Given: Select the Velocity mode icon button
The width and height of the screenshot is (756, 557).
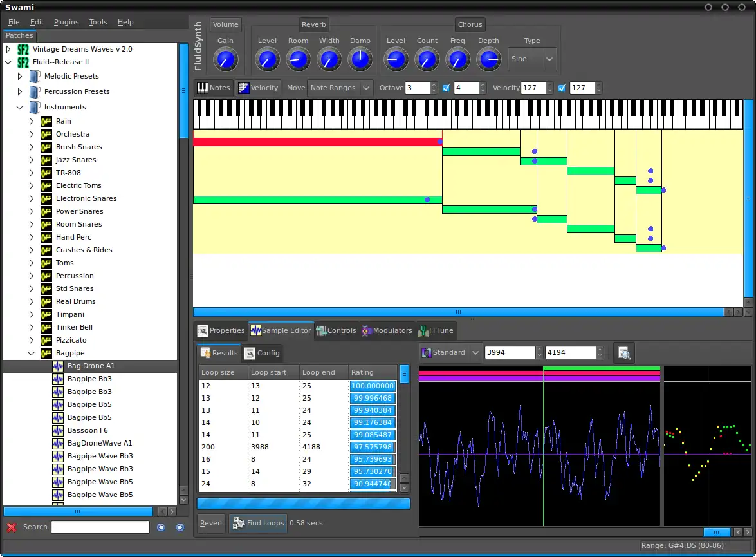Looking at the screenshot, I should point(257,88).
